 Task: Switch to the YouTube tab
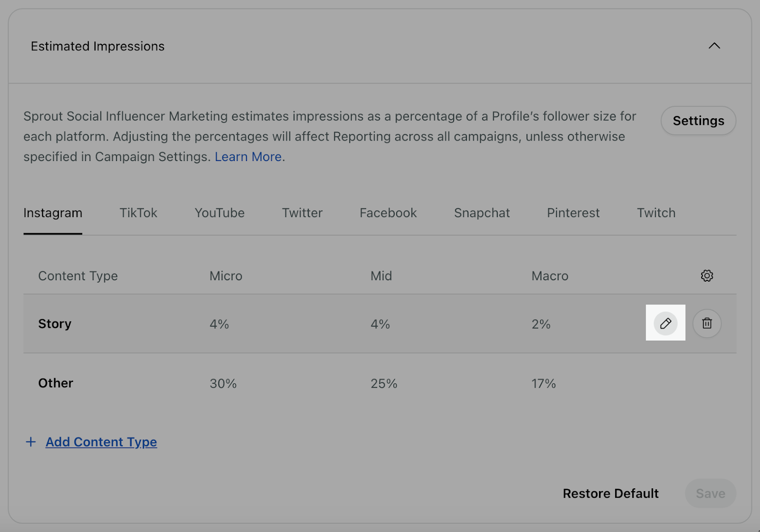click(x=219, y=213)
